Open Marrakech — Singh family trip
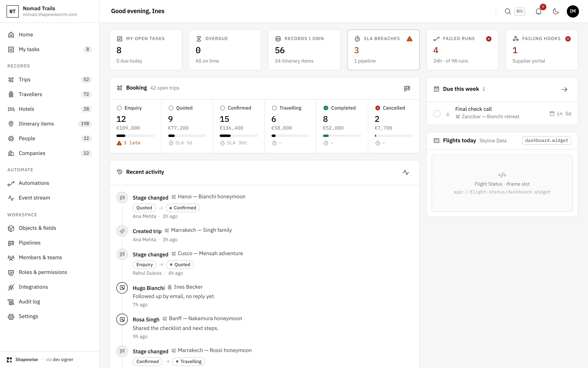The width and height of the screenshot is (588, 368). (x=198, y=230)
